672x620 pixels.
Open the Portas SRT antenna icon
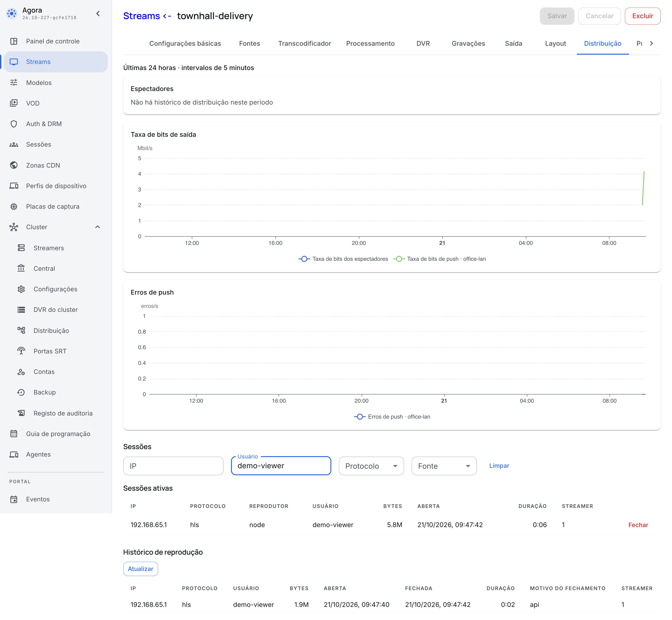point(21,351)
